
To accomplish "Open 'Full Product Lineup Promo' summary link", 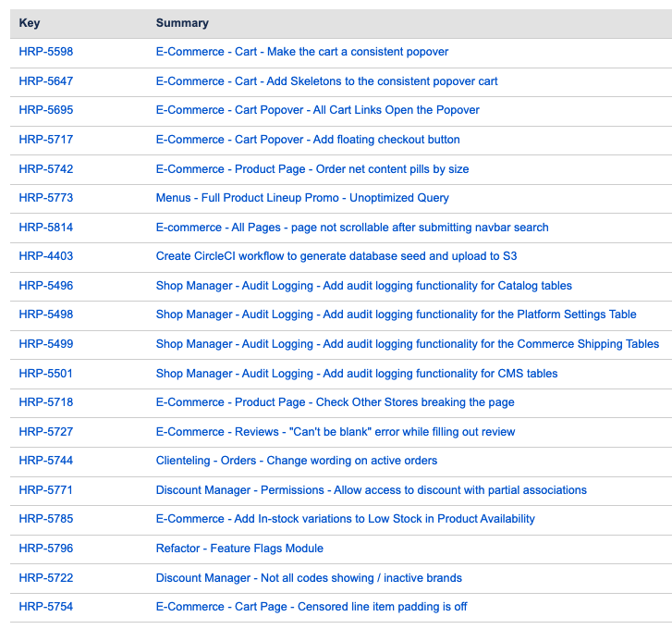I will click(302, 198).
